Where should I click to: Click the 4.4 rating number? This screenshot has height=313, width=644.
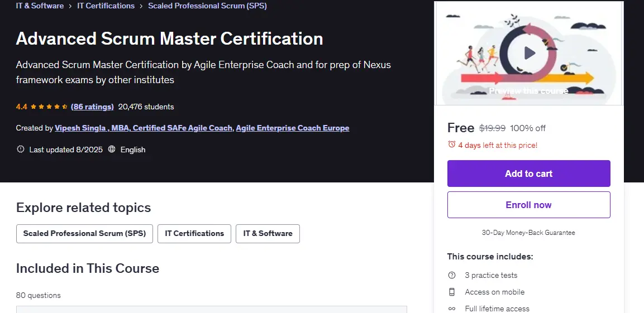pos(21,107)
